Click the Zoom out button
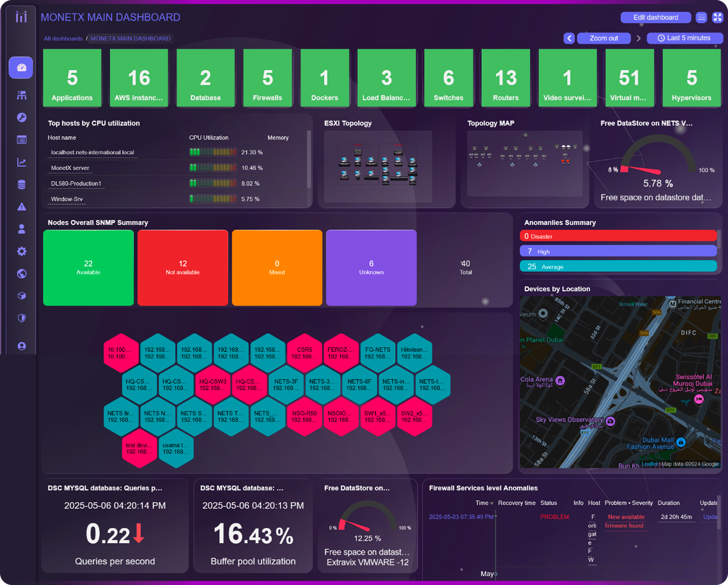This screenshot has height=585, width=728. pyautogui.click(x=604, y=38)
